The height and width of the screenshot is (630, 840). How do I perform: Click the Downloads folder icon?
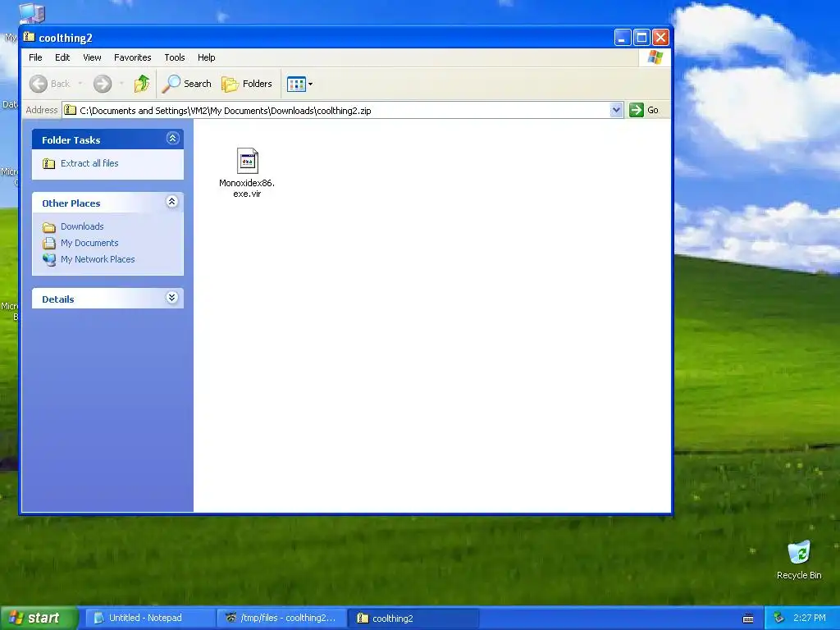pyautogui.click(x=48, y=227)
